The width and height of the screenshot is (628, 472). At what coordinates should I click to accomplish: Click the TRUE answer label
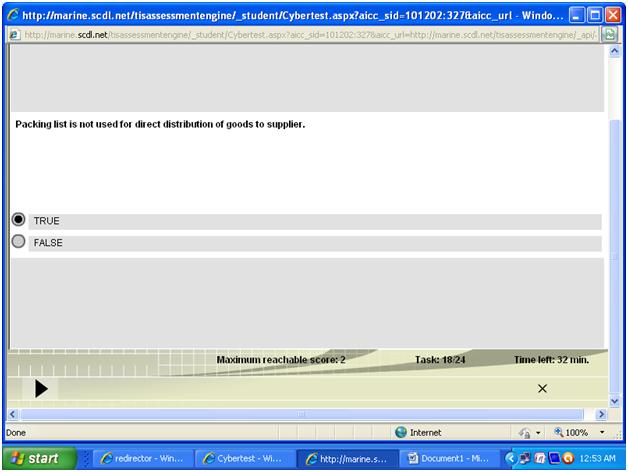(46, 221)
